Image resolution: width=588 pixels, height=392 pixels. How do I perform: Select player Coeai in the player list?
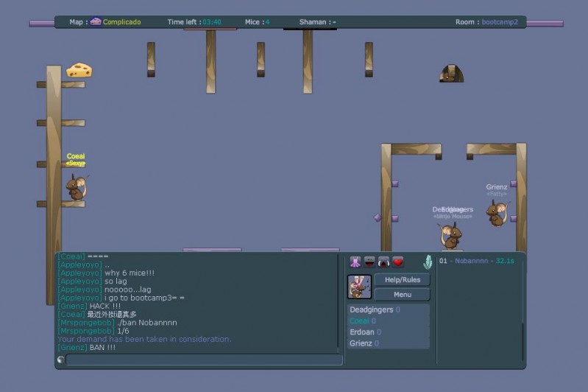click(388, 321)
